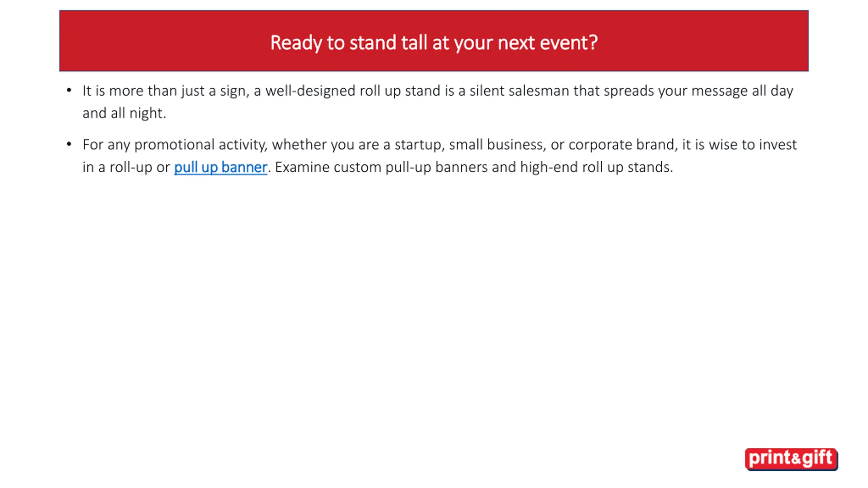Select the red title banner heading

pyautogui.click(x=434, y=41)
